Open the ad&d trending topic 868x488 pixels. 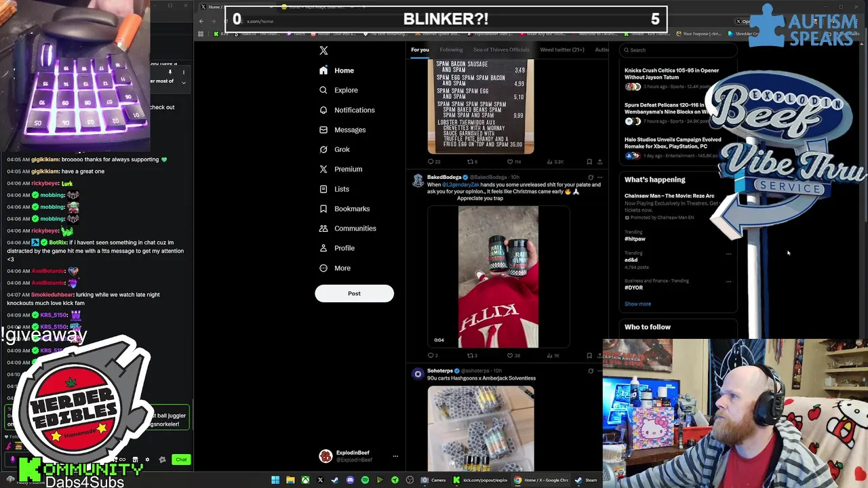[x=631, y=260]
